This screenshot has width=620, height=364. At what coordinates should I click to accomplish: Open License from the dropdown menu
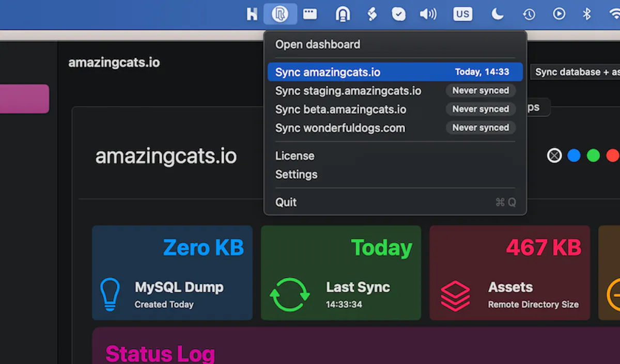click(395, 156)
